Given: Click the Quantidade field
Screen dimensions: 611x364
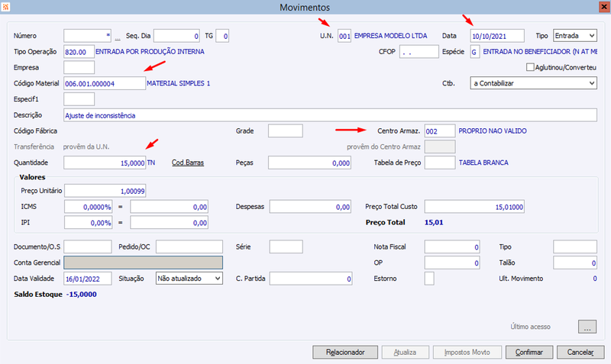Looking at the screenshot, I should [105, 163].
